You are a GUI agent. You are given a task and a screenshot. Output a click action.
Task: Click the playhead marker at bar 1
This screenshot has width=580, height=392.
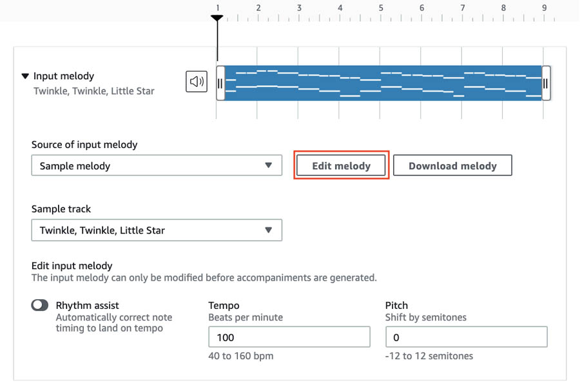[217, 18]
